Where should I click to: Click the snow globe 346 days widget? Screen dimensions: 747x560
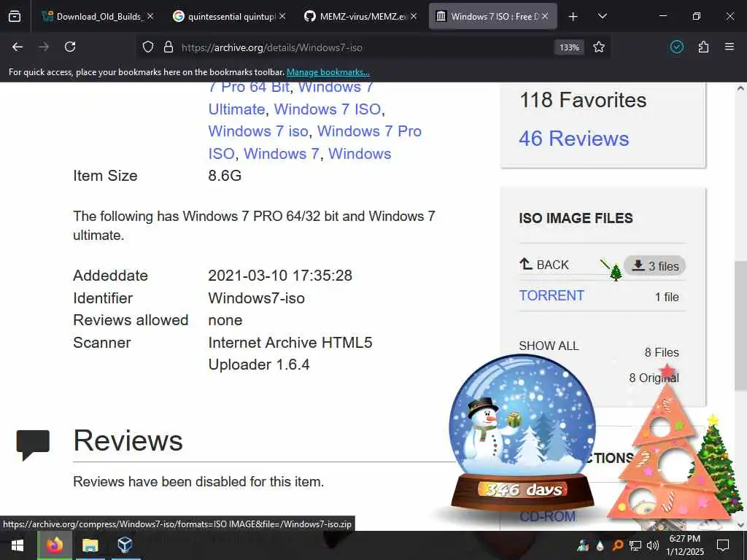point(522,433)
